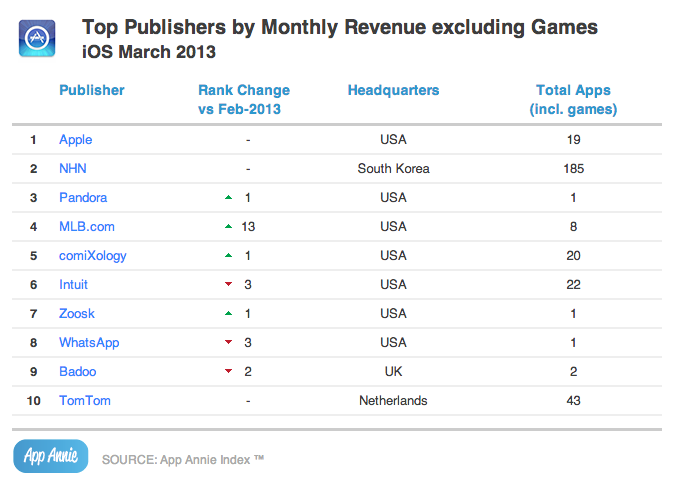
Task: Click the green up arrow in Pandora row
Action: click(x=228, y=197)
